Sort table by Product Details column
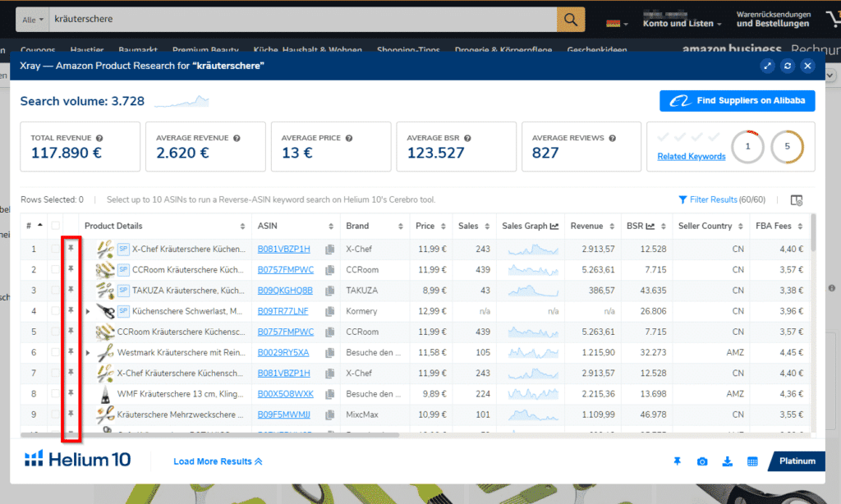 [243, 227]
